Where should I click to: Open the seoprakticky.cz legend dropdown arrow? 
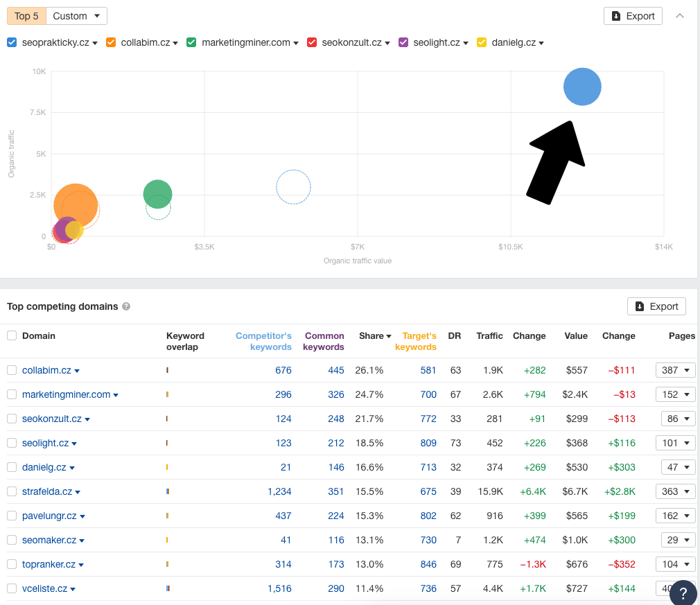coord(95,43)
